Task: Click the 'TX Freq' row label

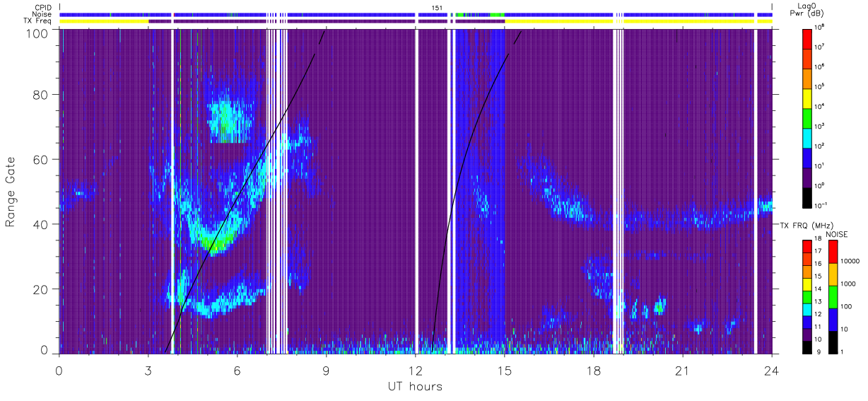Action: pyautogui.click(x=38, y=21)
